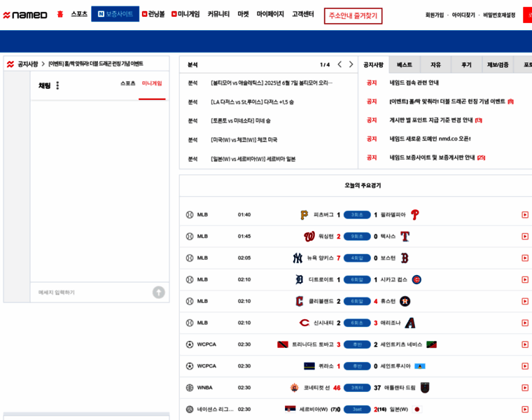Open the 토론토 vs 미네소타 analysis
532x420 pixels.
(241, 121)
